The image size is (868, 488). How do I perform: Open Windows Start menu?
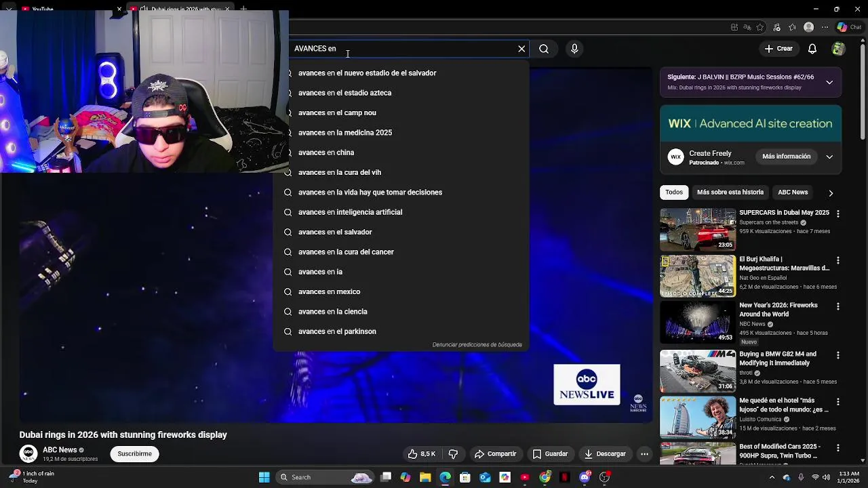click(x=264, y=478)
